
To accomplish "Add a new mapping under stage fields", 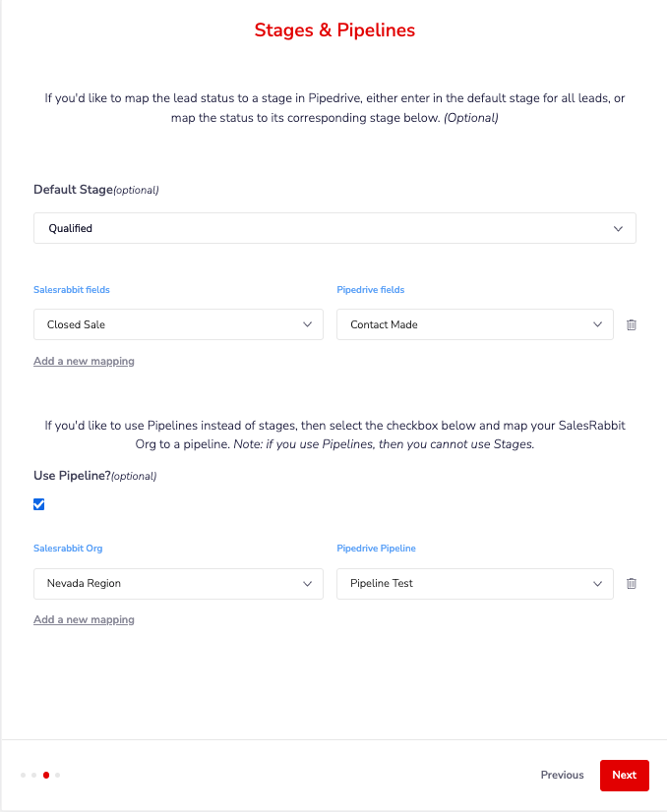I will pos(84,361).
